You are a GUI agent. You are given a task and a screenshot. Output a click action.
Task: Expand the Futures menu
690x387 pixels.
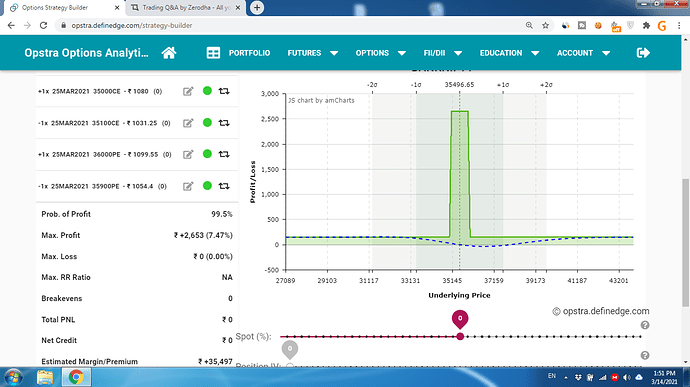click(x=312, y=53)
